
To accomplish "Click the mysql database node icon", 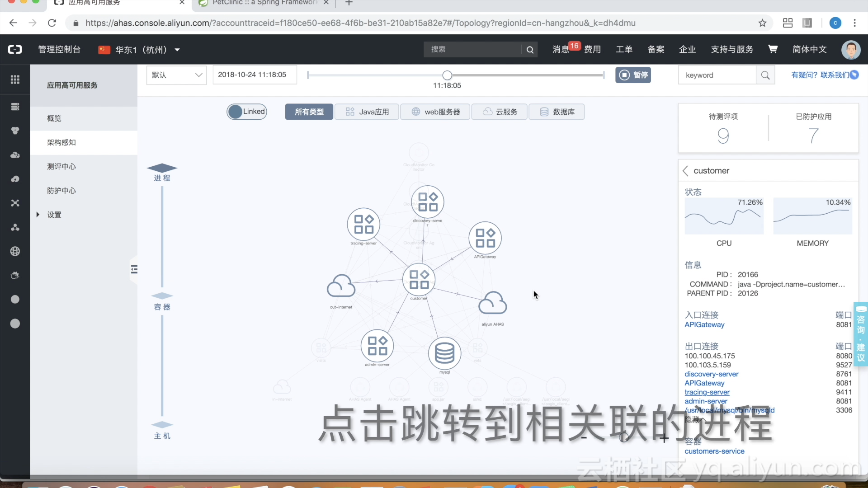I will (x=444, y=353).
